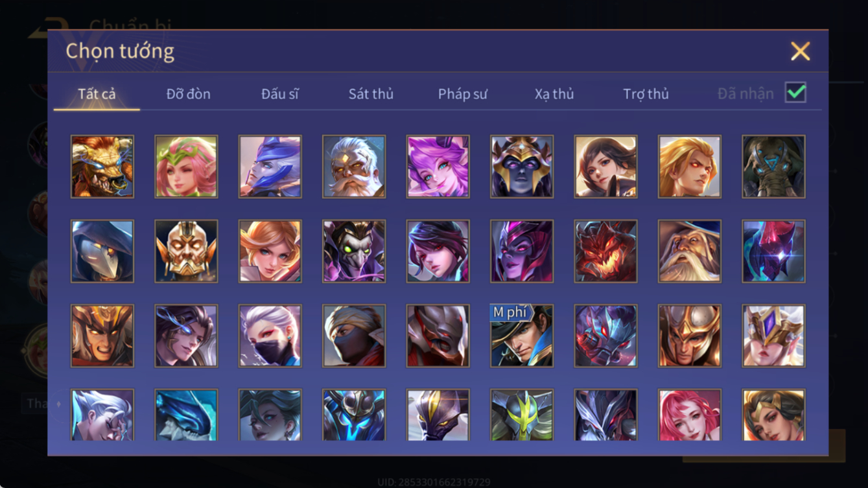Show the Pháp sư heroes tab
Viewport: 868px width, 488px height.
(x=462, y=94)
